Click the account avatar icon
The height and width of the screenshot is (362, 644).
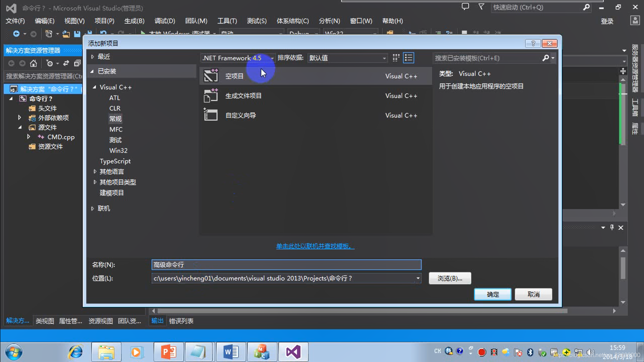[635, 20]
